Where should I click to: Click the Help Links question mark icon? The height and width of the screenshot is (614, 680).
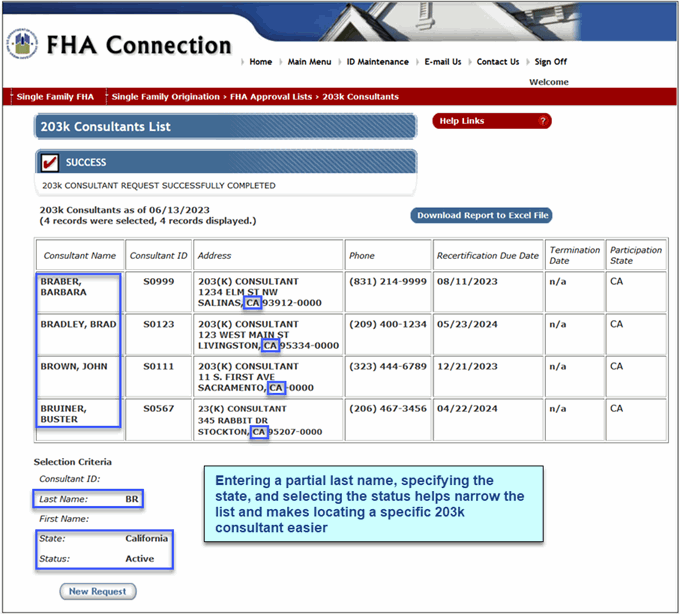543,121
